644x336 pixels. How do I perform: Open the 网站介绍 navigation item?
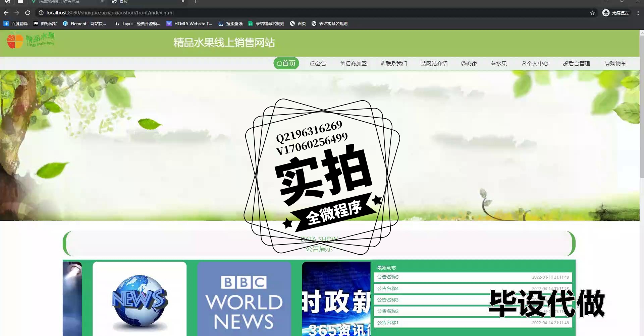point(434,63)
